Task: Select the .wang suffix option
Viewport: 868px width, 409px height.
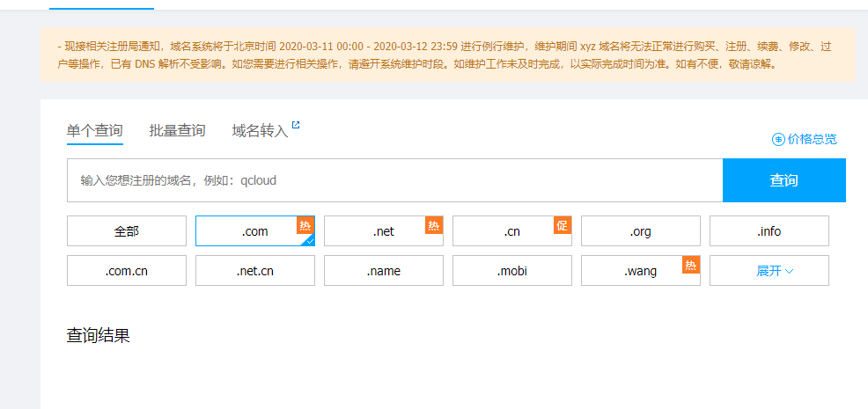Action: tap(641, 271)
